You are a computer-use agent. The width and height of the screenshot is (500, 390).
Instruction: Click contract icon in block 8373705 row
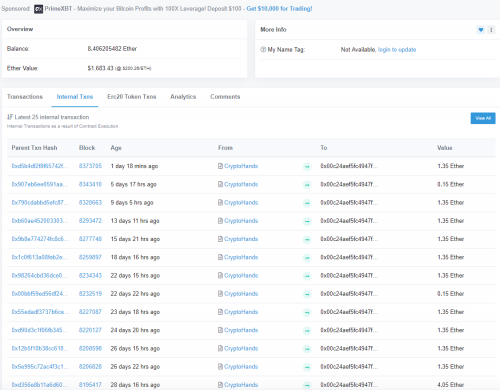pos(220,166)
